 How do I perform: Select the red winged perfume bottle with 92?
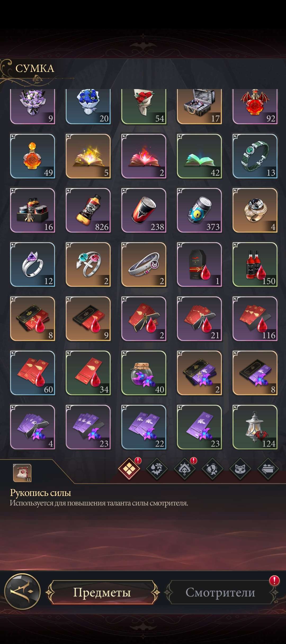[255, 107]
